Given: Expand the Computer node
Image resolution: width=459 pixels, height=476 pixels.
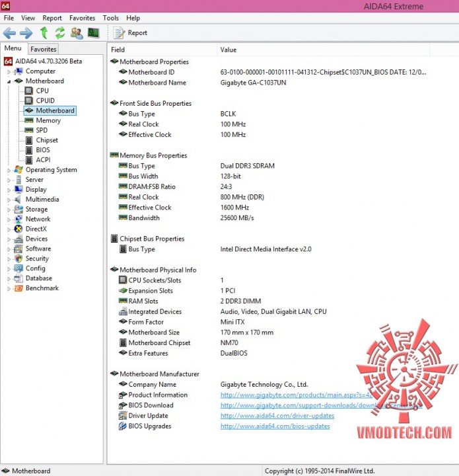Looking at the screenshot, I should [x=9, y=71].
